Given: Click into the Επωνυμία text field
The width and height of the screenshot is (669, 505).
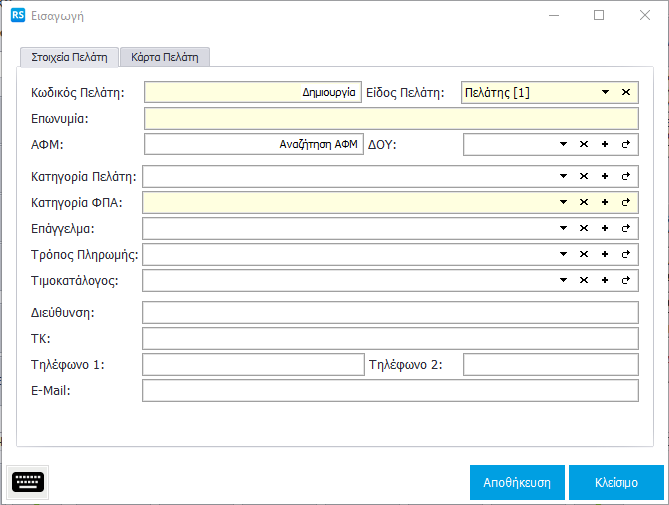Looking at the screenshot, I should click(391, 119).
